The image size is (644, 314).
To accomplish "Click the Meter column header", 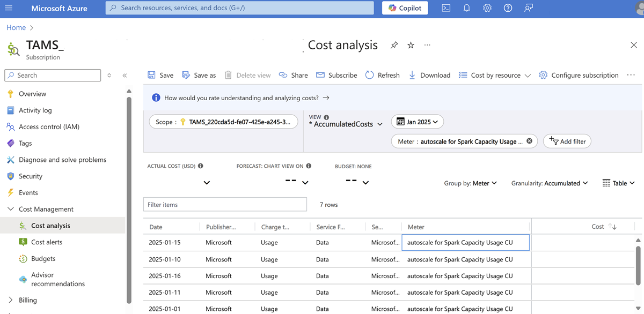I will tap(416, 227).
